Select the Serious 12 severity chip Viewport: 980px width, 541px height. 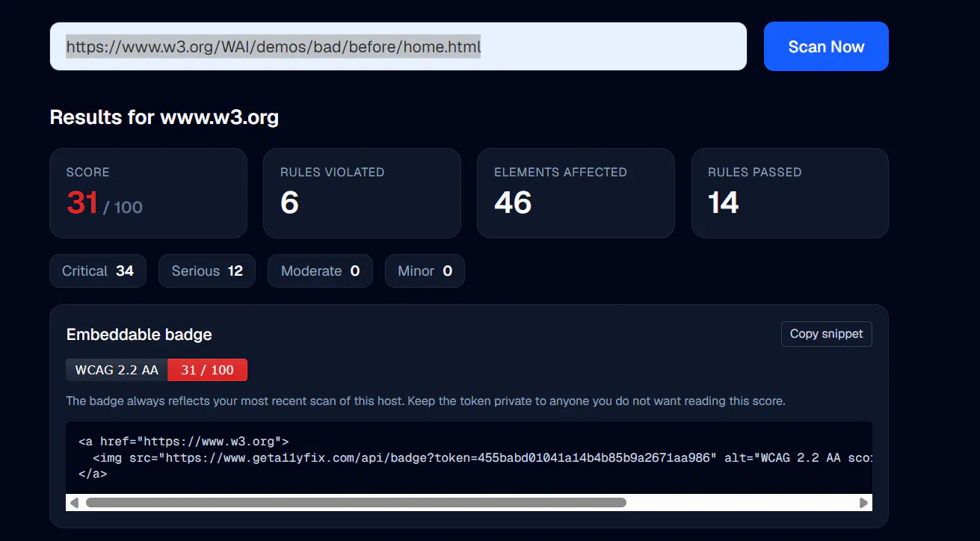(x=207, y=271)
